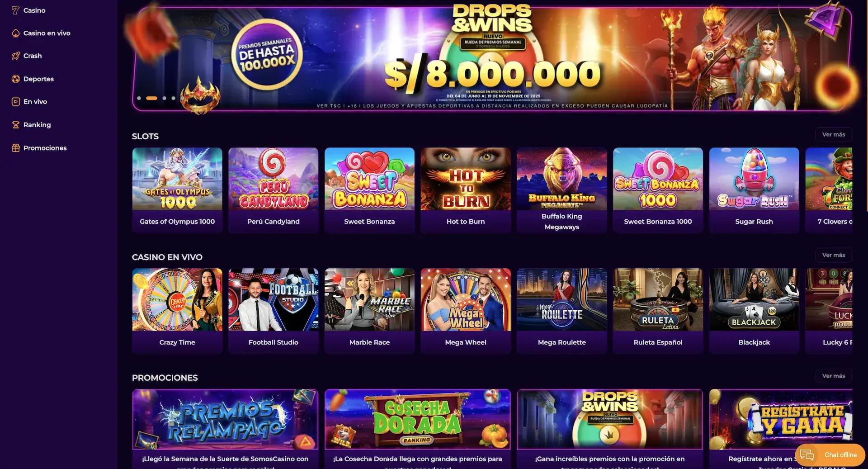Image resolution: width=868 pixels, height=469 pixels.
Task: Click the Casino icon in the sidebar
Action: pos(15,10)
